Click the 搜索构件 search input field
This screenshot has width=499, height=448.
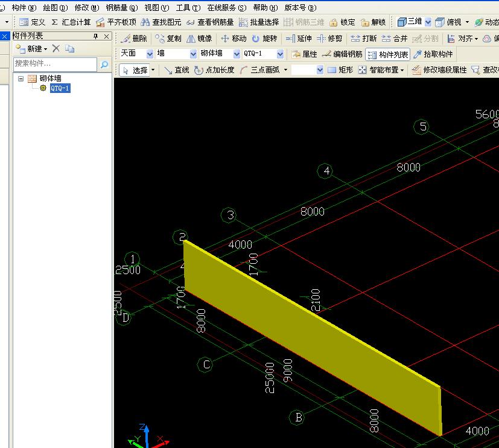(55, 64)
